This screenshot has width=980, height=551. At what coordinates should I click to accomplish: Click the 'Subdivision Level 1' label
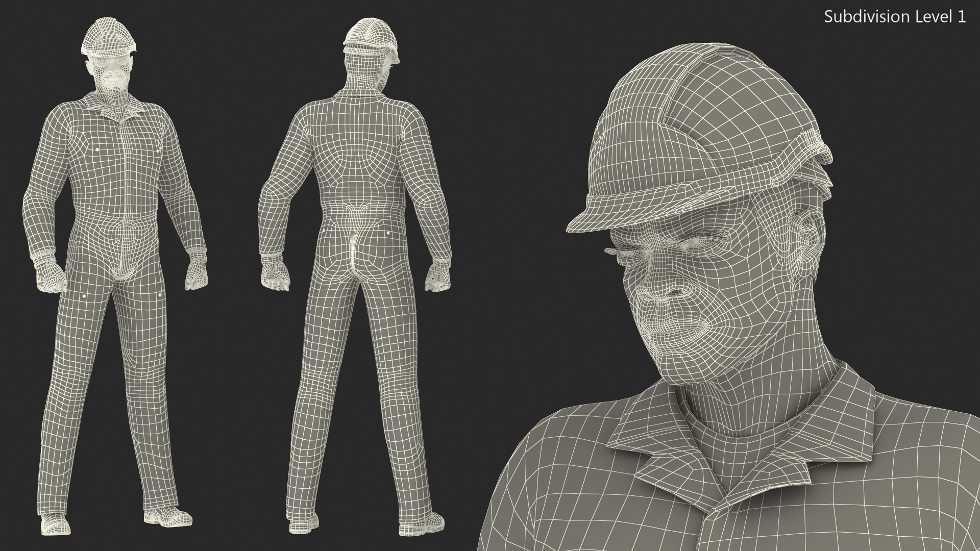pos(895,17)
